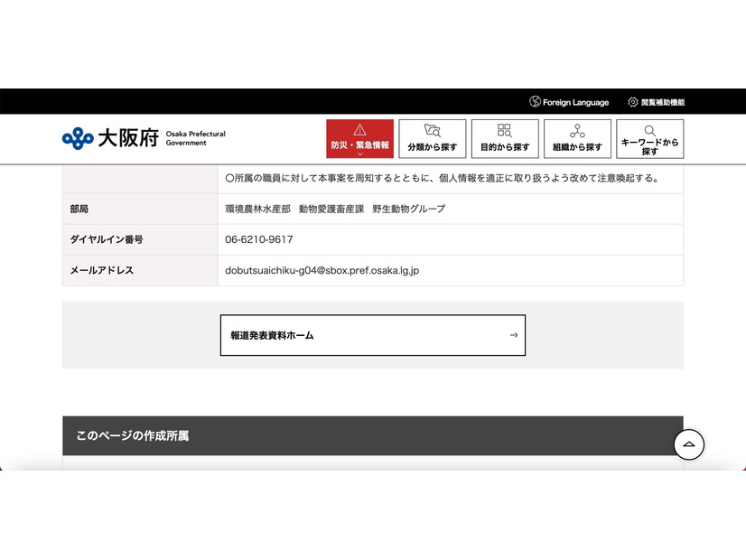Click the magnifier icon for キーワードから探す
Viewport: 746px width, 560px height.
click(649, 130)
